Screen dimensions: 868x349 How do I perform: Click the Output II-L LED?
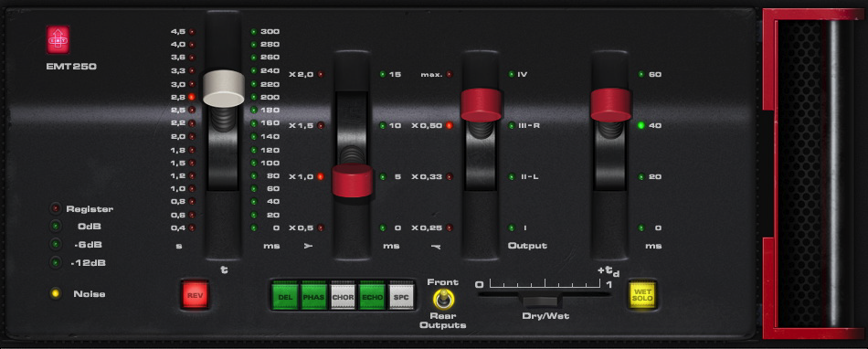512,177
